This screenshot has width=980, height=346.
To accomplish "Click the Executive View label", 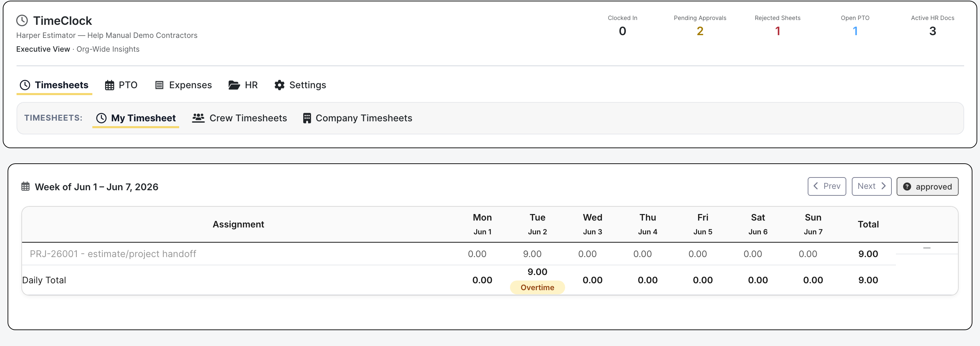I will pos(43,49).
